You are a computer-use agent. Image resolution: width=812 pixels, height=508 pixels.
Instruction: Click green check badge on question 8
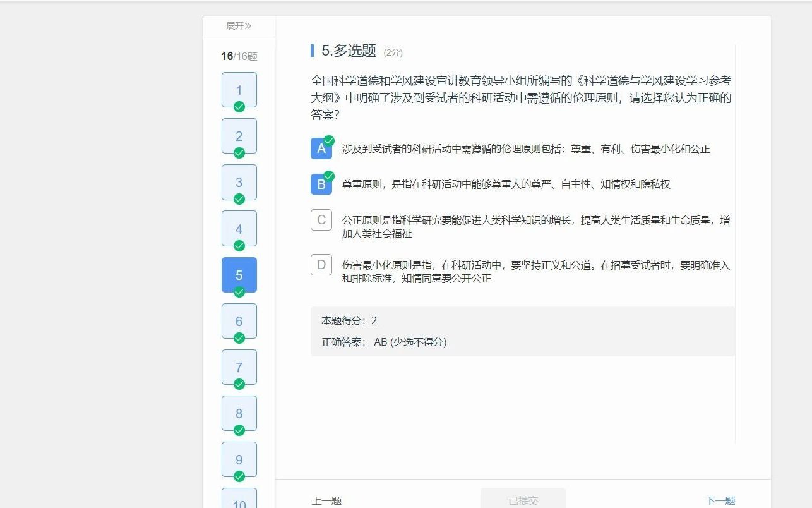pyautogui.click(x=239, y=430)
